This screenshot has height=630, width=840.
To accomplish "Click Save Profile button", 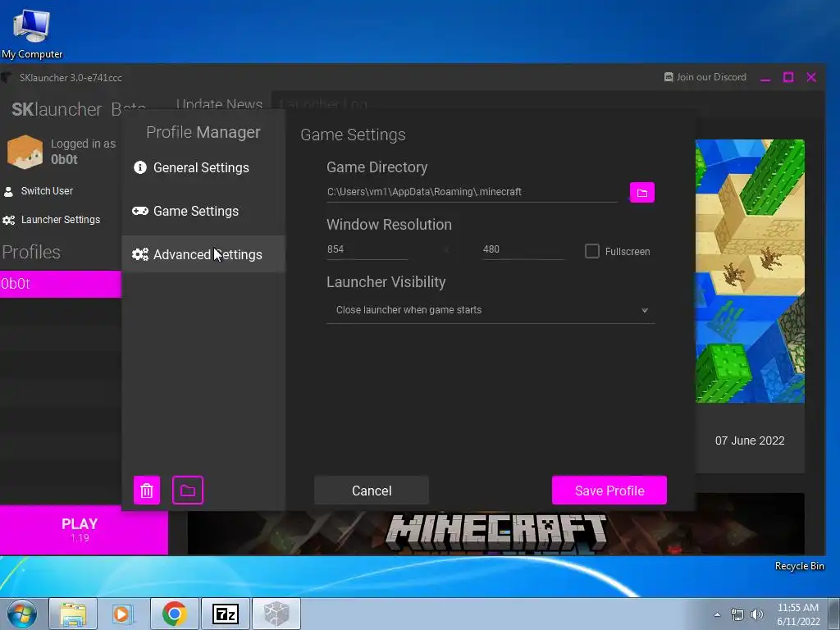I will coord(609,491).
